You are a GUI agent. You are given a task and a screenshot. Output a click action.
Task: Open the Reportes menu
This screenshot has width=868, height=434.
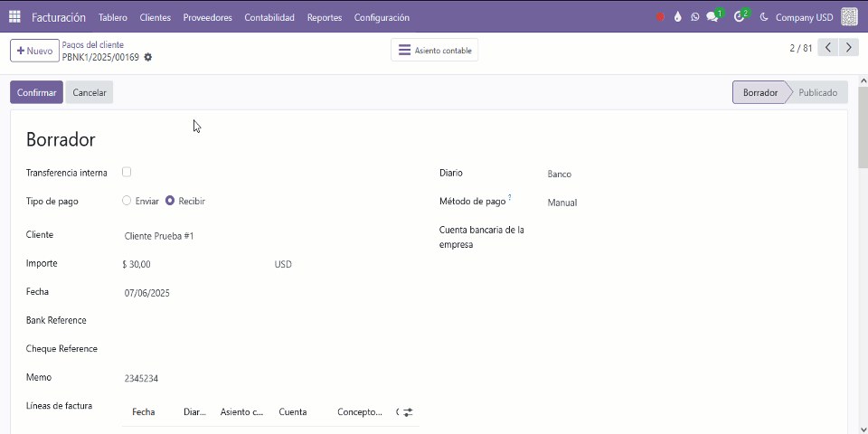pos(325,17)
